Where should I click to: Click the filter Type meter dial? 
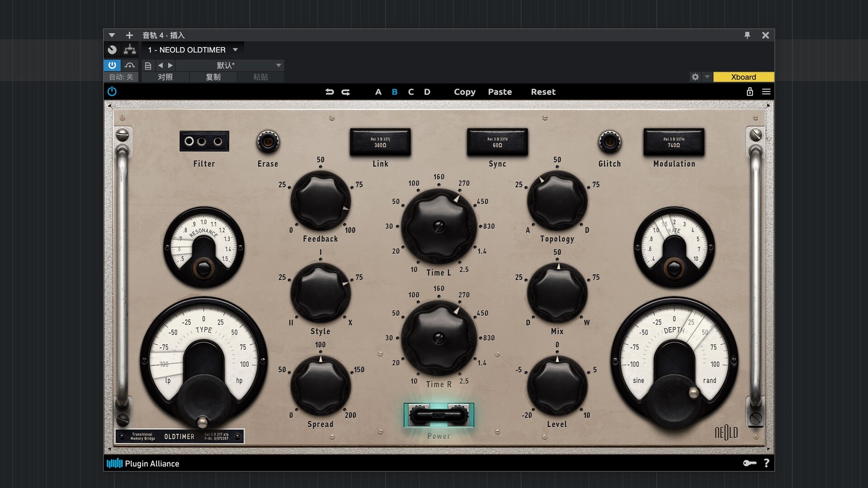[x=203, y=361]
